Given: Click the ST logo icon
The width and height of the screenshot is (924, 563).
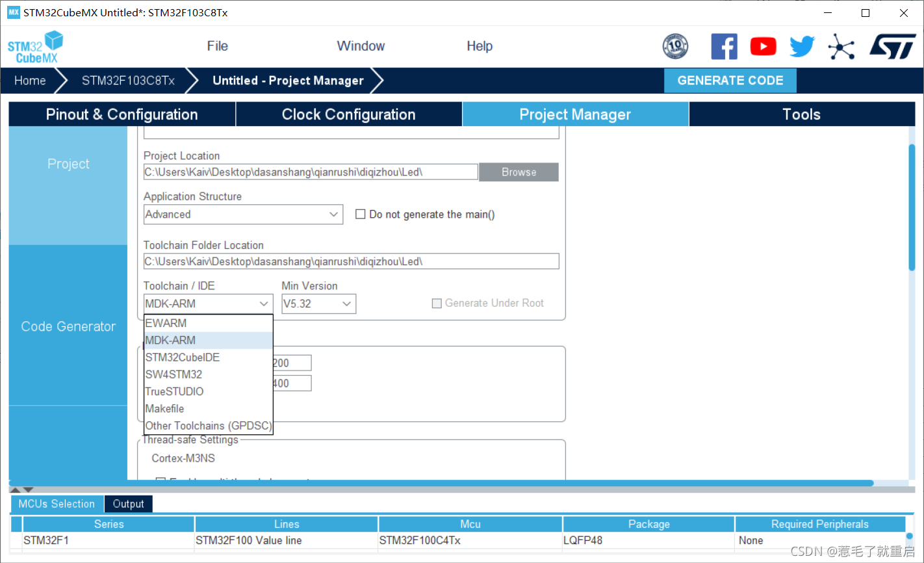Looking at the screenshot, I should (x=893, y=46).
